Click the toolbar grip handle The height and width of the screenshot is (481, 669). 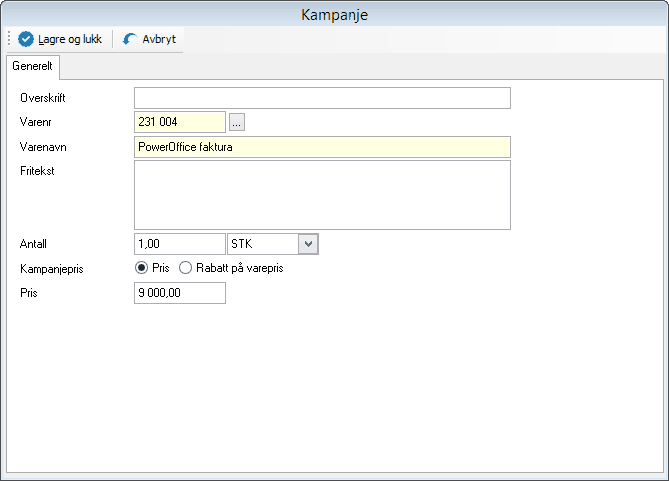click(x=9, y=39)
